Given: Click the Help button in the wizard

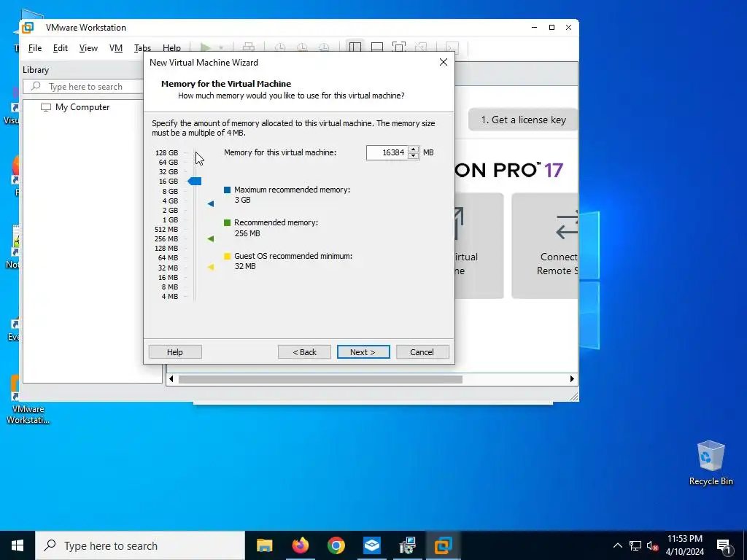Looking at the screenshot, I should click(x=175, y=352).
